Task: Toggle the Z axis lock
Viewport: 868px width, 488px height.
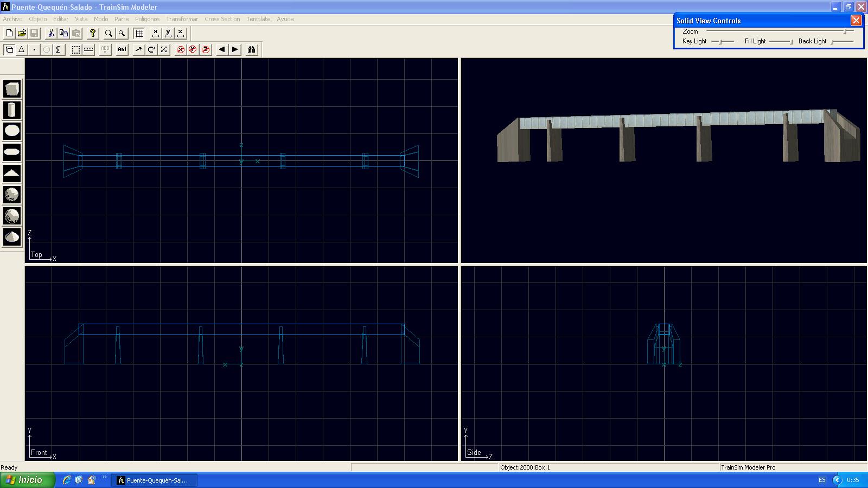Action: pyautogui.click(x=181, y=33)
